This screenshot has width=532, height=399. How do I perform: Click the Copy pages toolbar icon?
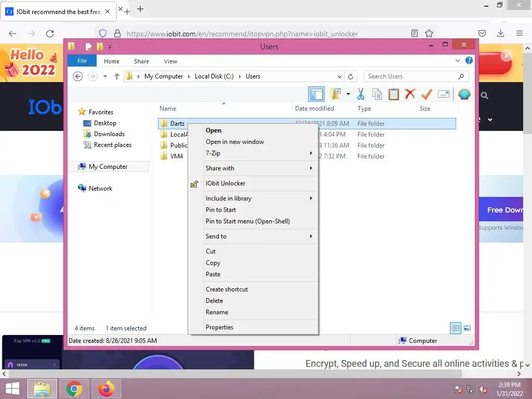[377, 94]
